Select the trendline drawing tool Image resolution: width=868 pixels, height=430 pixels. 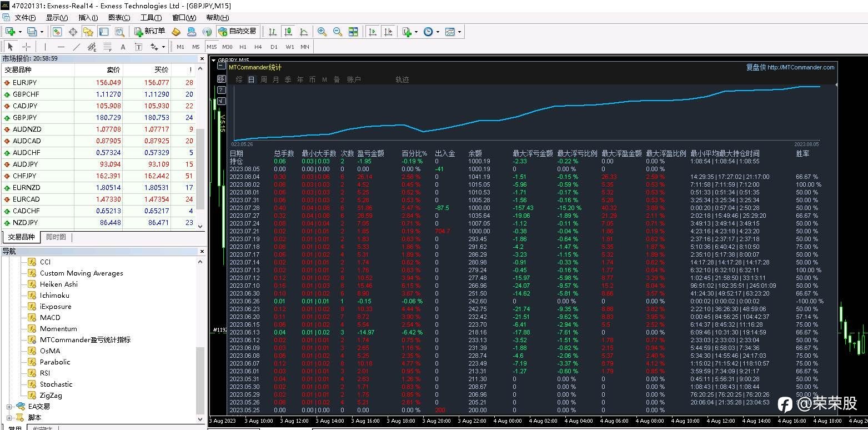[77, 47]
